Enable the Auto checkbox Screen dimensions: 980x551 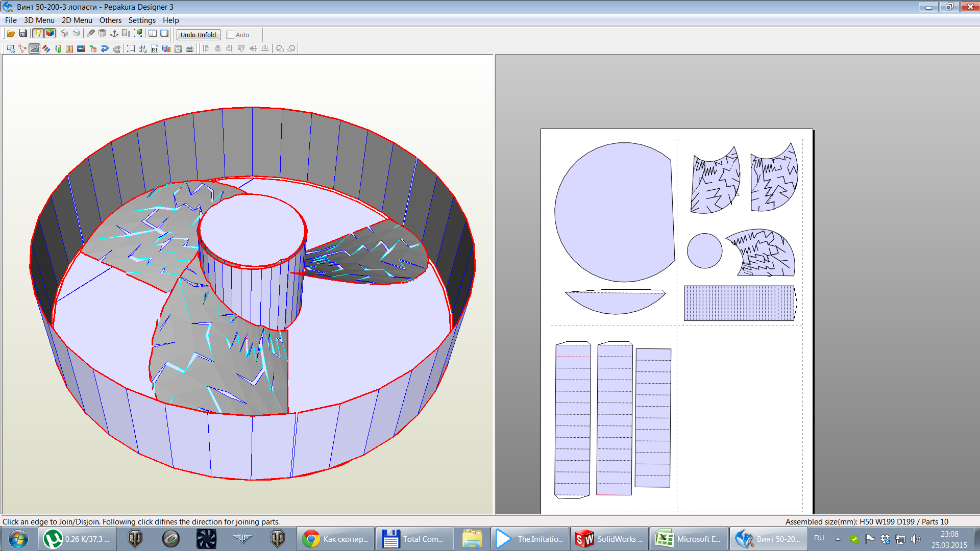[x=230, y=35]
